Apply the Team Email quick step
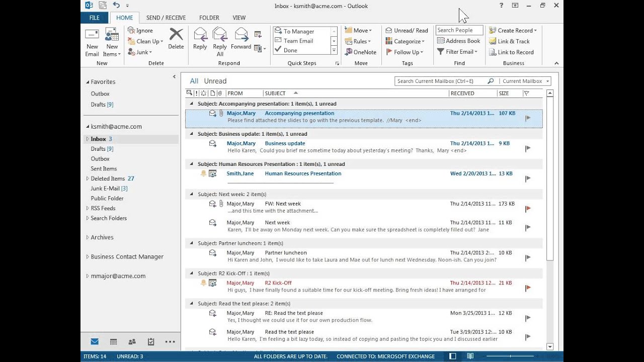The width and height of the screenshot is (644, 362). coord(302,41)
